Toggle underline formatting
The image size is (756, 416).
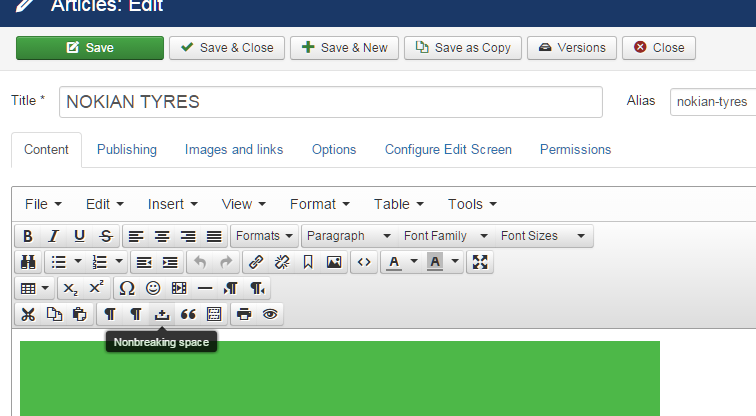(x=80, y=236)
